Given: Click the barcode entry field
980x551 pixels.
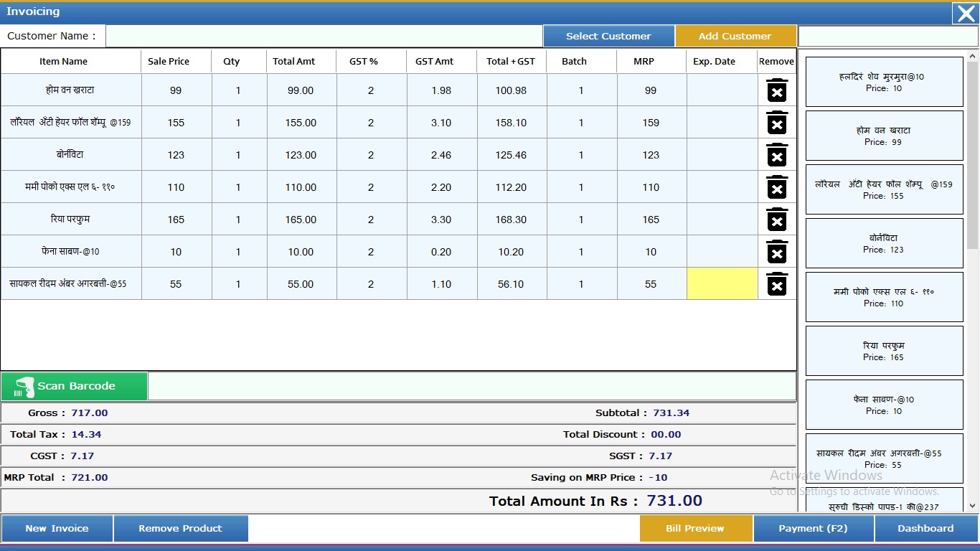Looking at the screenshot, I should (x=472, y=386).
